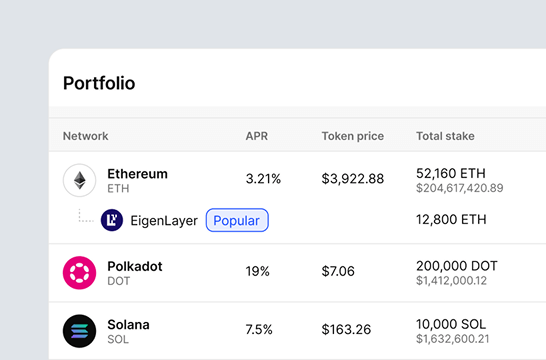
Task: Click the 3.21% Ethereum APR value
Action: (263, 179)
